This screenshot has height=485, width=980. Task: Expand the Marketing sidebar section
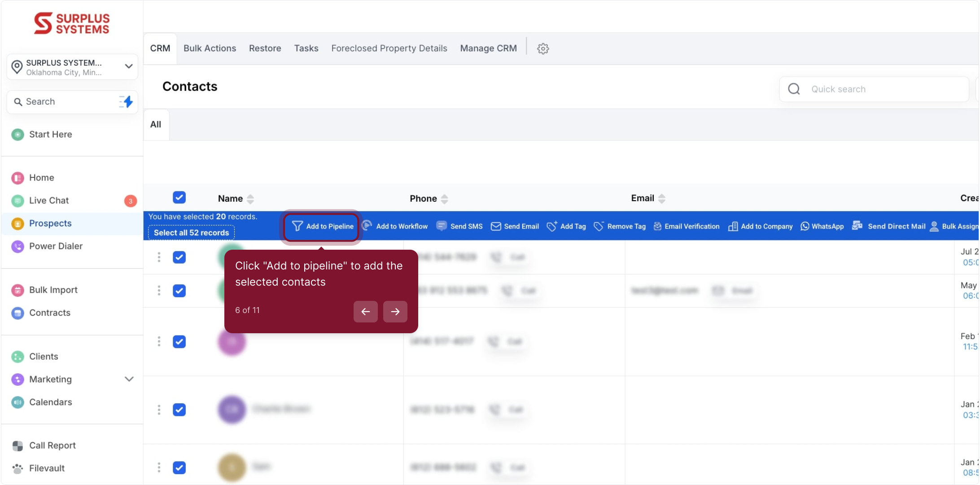coord(129,379)
